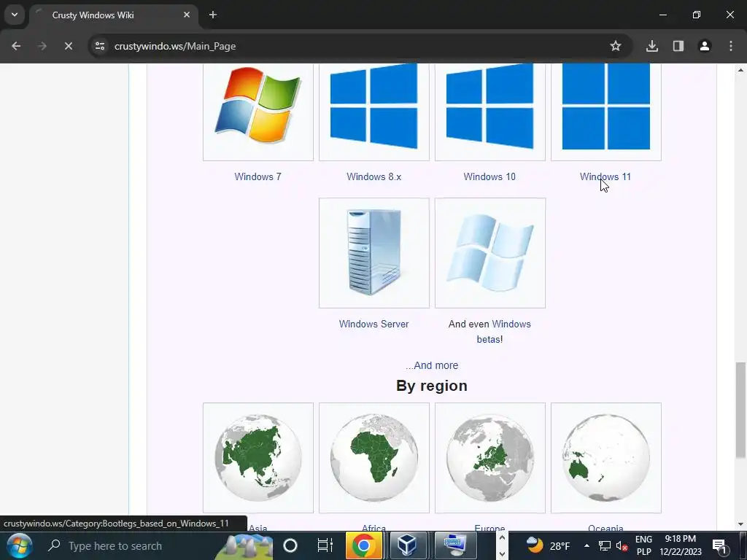Click the scrollbar up arrow
747x560 pixels.
click(x=740, y=69)
